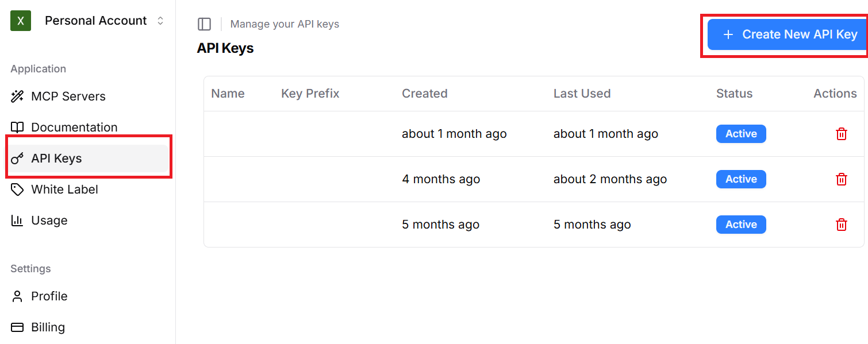Open Billing via the card icon
868x344 pixels.
(17, 327)
